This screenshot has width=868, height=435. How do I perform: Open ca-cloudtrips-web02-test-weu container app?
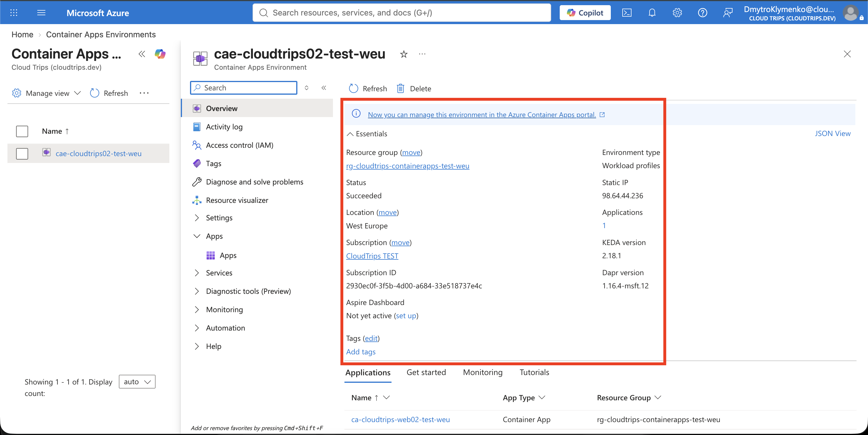coord(400,419)
